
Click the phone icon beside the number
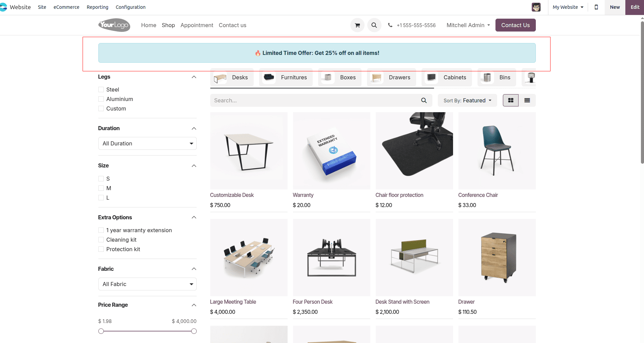390,25
